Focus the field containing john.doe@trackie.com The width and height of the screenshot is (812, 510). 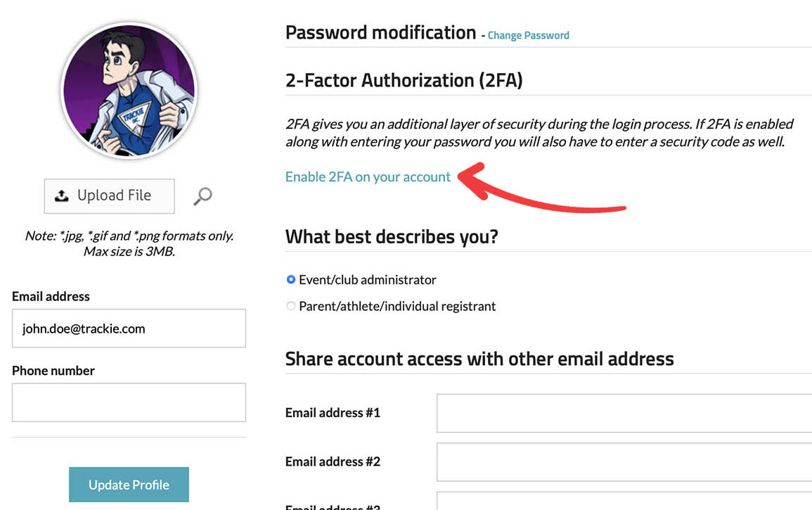129,329
